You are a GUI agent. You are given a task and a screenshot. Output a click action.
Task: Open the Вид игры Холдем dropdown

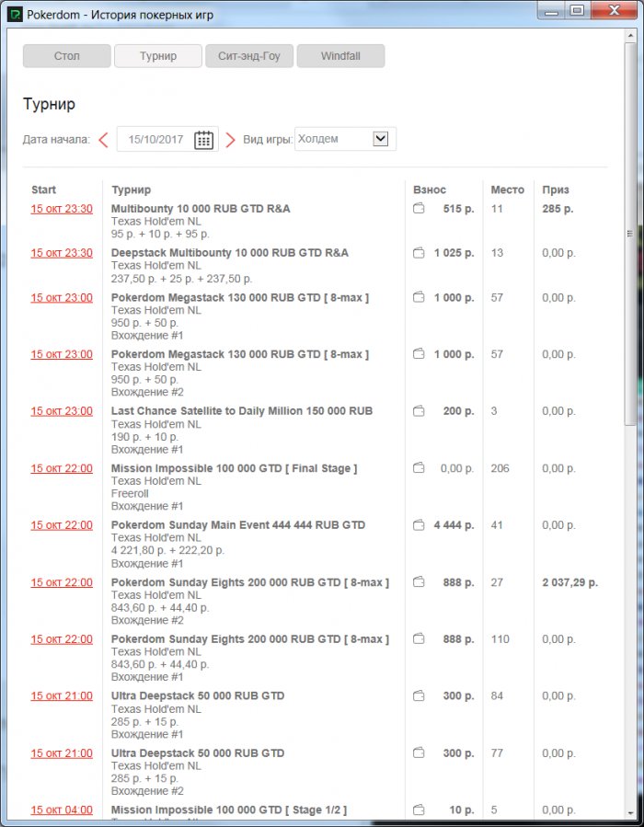[x=345, y=139]
